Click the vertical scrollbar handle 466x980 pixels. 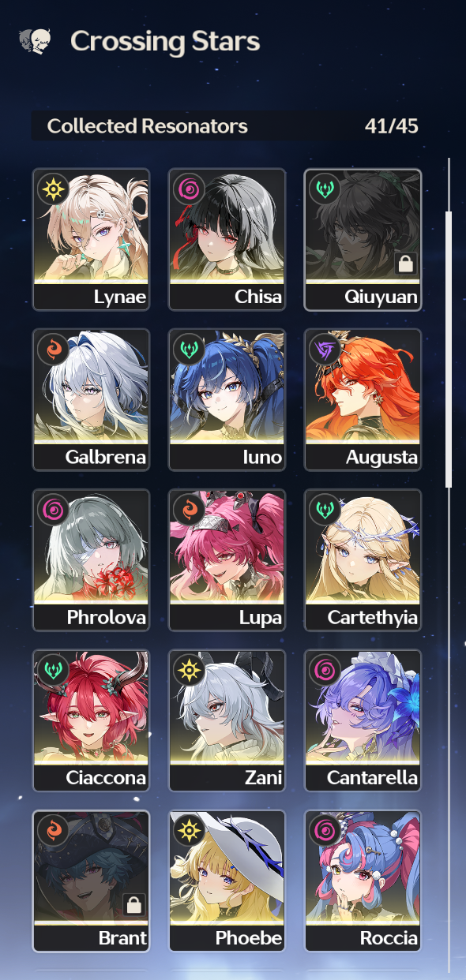point(449,350)
